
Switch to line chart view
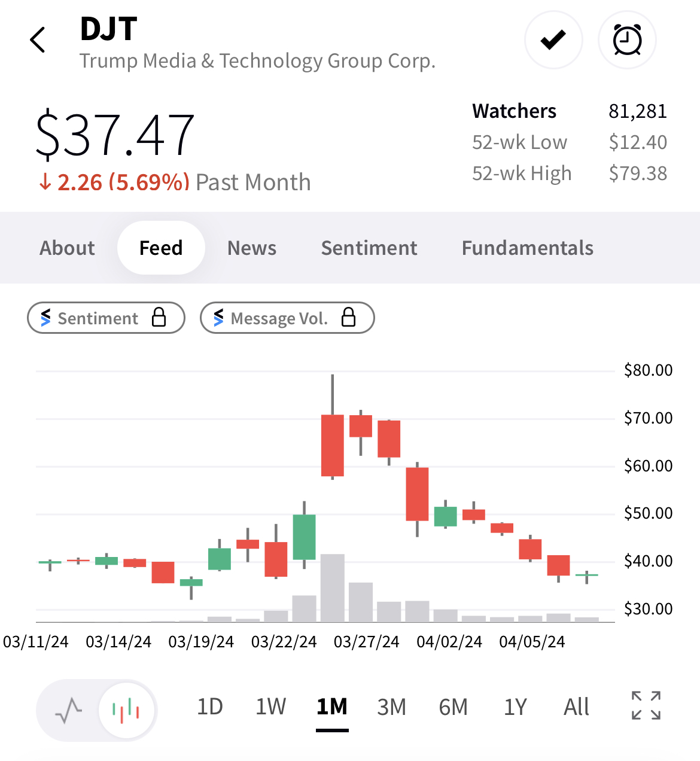click(69, 710)
